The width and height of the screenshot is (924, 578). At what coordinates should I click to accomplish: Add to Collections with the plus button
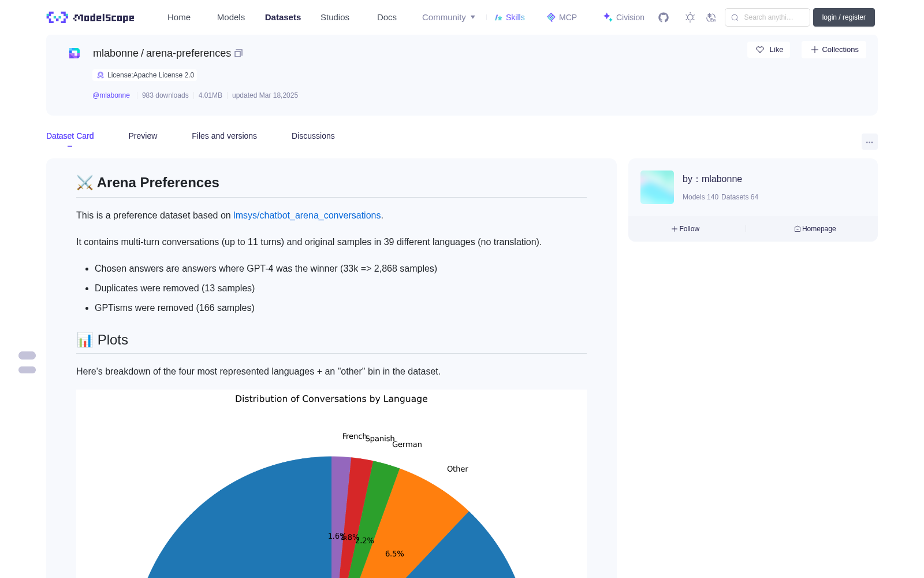[x=834, y=50]
